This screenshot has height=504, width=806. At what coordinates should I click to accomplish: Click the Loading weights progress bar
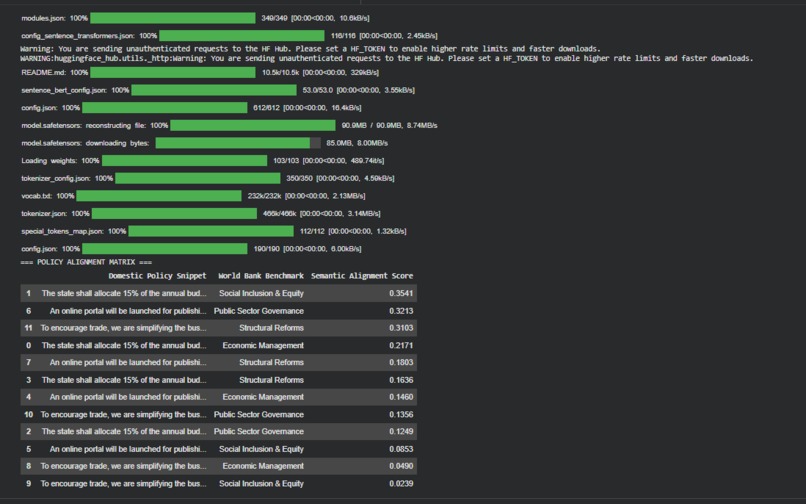pos(185,160)
